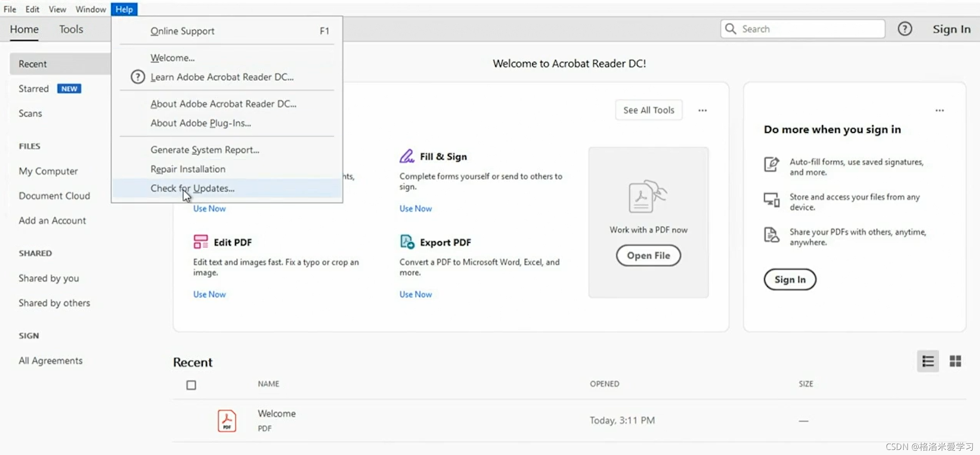Screen dimensions: 980x455
Task: Click the See All Tools button
Action: pyautogui.click(x=649, y=110)
